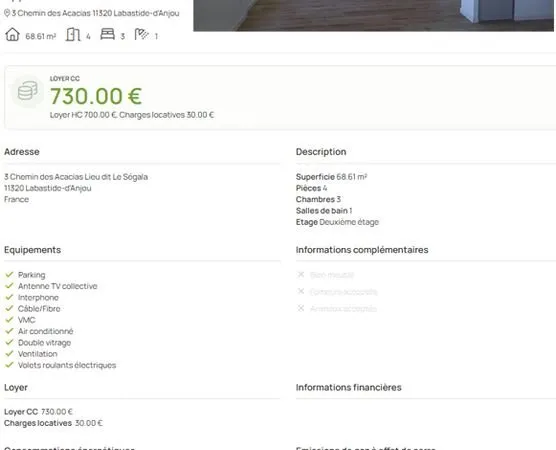
Task: Click the checkmark next to Air conditionné
Action: (x=10, y=331)
